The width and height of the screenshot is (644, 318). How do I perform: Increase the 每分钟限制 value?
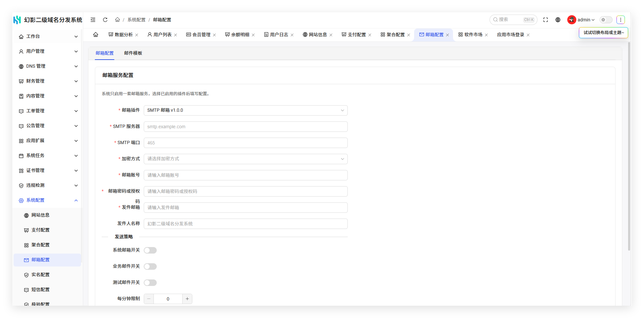187,299
